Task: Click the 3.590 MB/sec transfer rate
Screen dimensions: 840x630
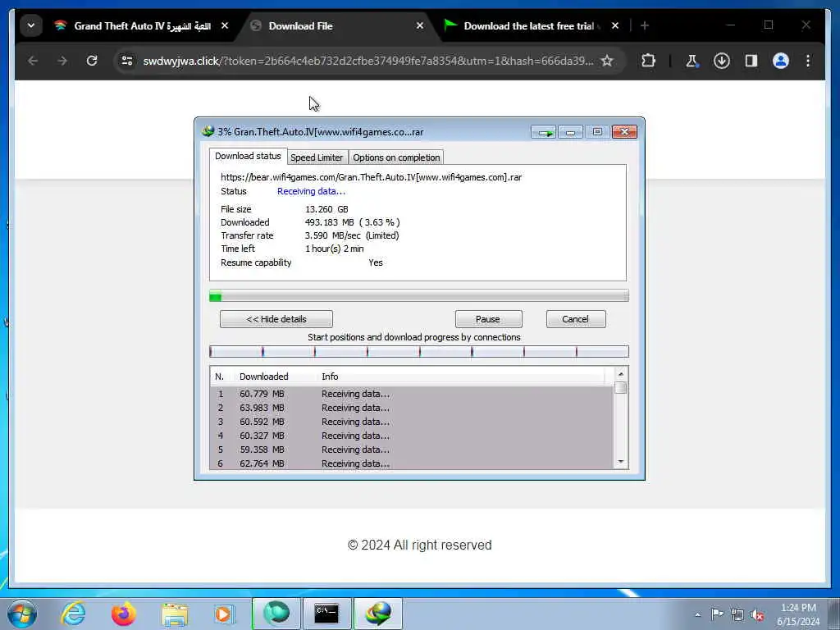Action: [352, 235]
